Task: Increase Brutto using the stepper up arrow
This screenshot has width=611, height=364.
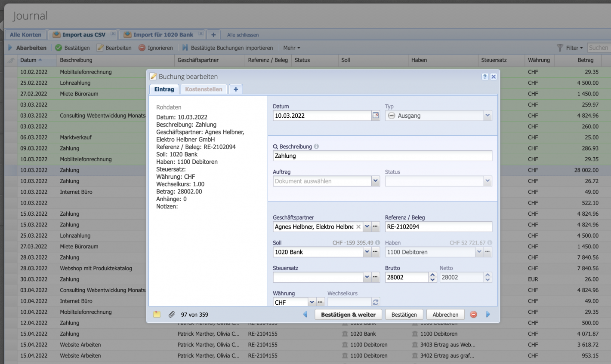Action: click(x=432, y=275)
